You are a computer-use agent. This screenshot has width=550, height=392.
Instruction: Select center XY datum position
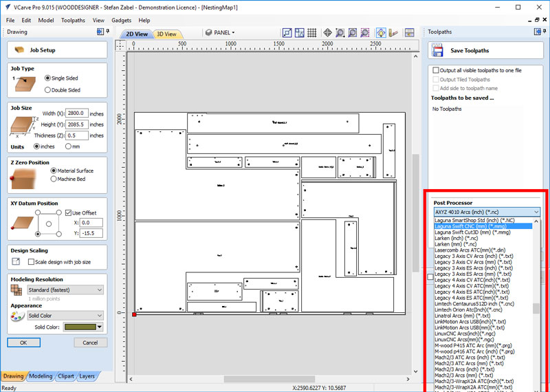click(x=49, y=224)
